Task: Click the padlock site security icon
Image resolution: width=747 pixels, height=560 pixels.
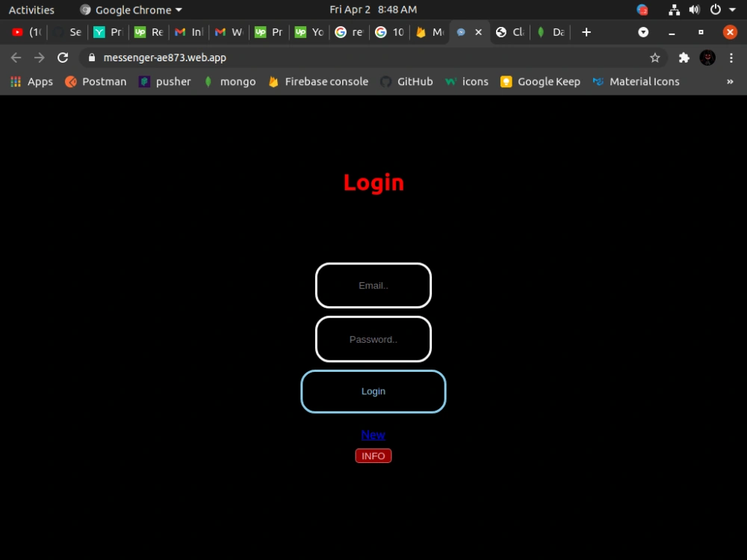Action: click(x=92, y=57)
